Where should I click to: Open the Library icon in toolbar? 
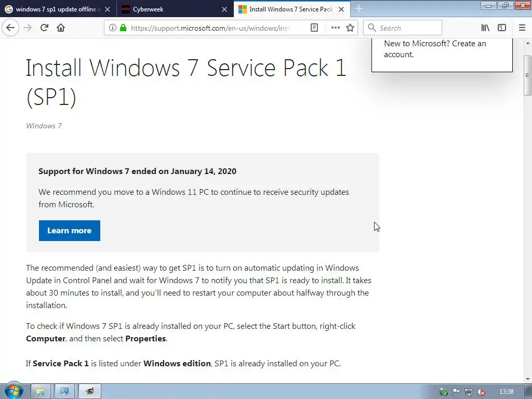485,28
